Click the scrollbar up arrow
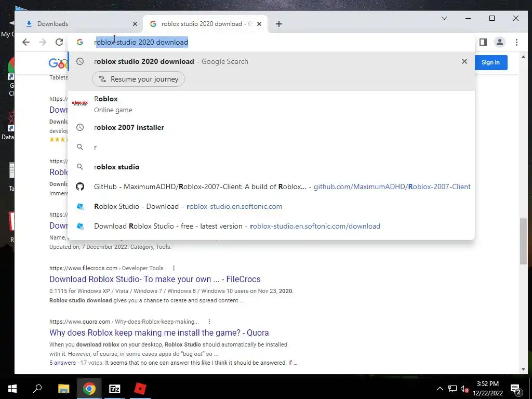The height and width of the screenshot is (399, 532). click(523, 57)
